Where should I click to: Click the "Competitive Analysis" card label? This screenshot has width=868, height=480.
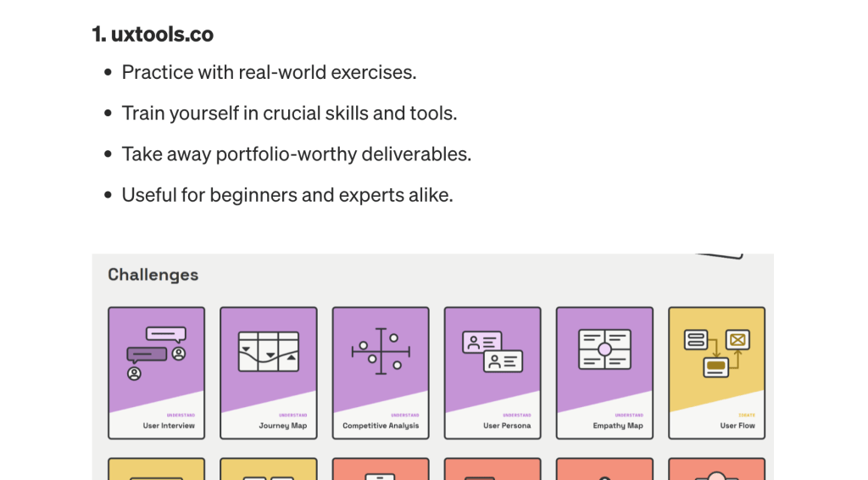(381, 426)
